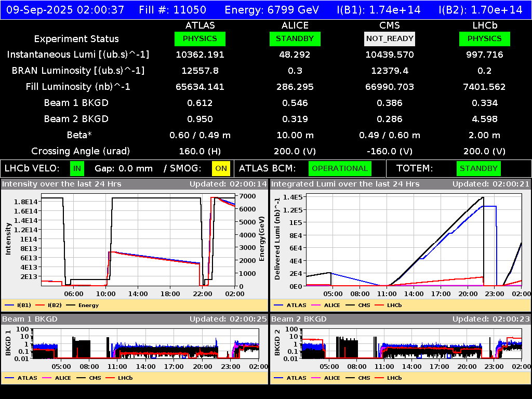
Task: Click CMS Beta* value 0.49 / 0.60 m
Action: (x=390, y=135)
